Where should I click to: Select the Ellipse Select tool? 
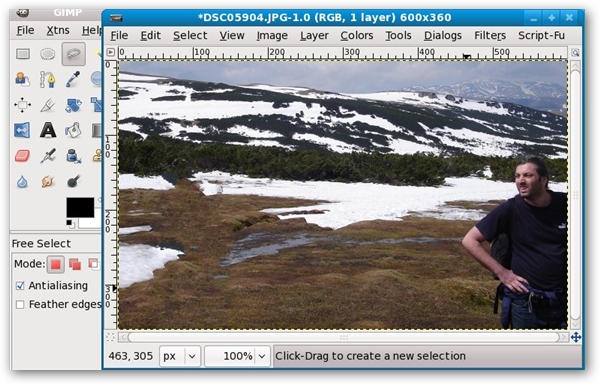click(x=47, y=54)
